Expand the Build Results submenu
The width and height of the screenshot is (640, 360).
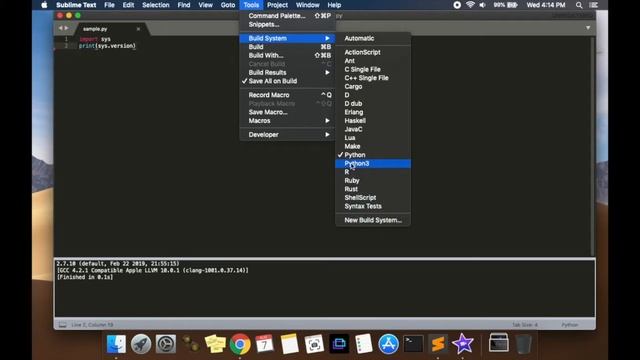tap(287, 72)
